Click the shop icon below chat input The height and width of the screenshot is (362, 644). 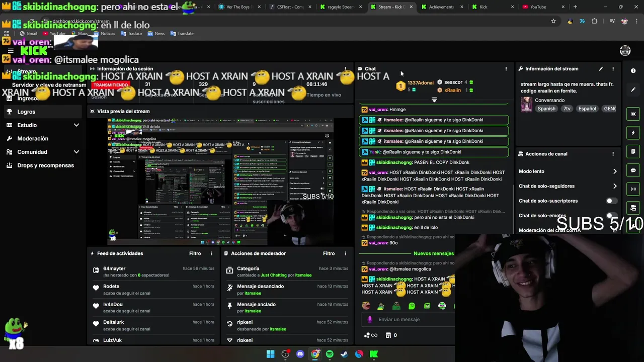388,335
